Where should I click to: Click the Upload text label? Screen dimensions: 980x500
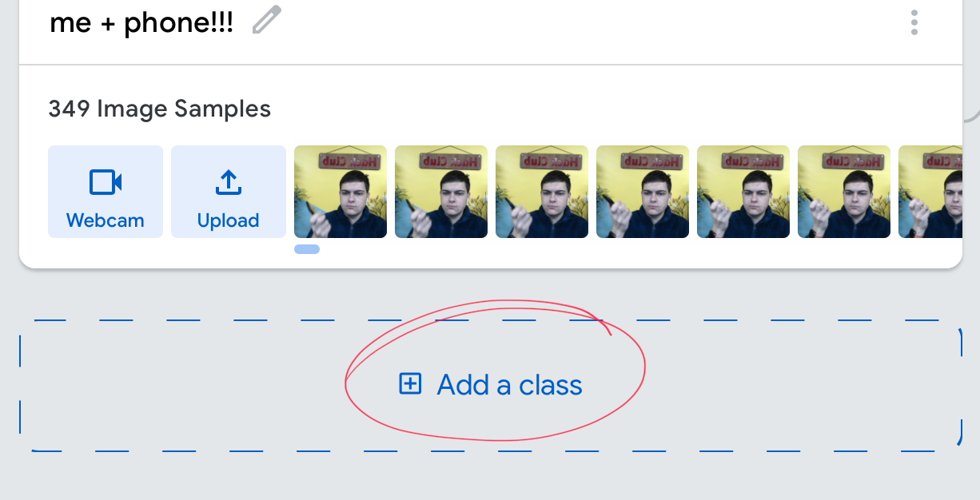[229, 220]
